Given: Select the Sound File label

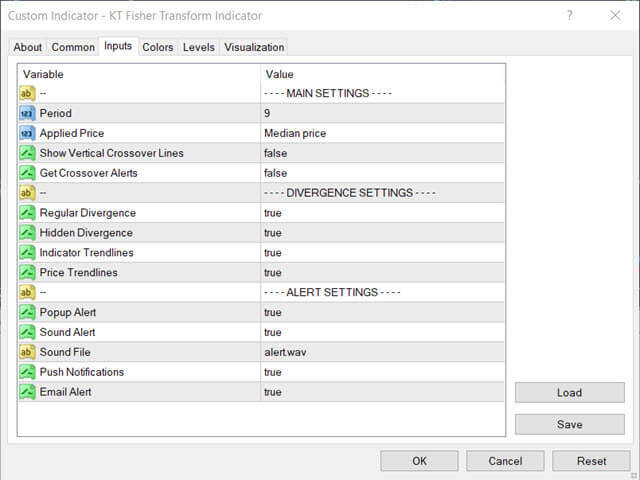Looking at the screenshot, I should 65,352.
